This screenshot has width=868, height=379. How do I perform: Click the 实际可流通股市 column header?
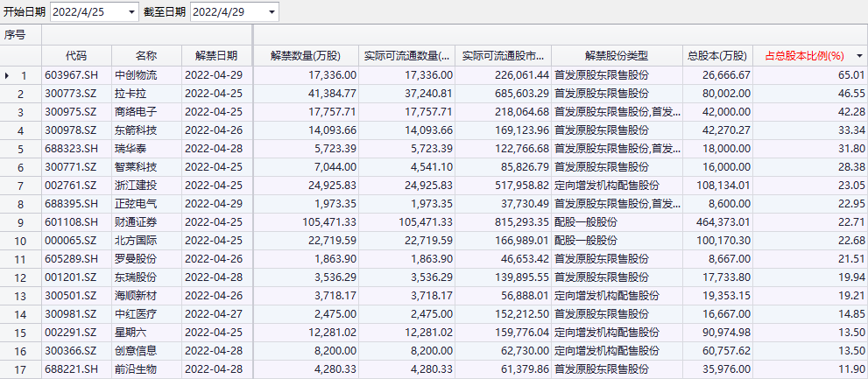point(504,56)
